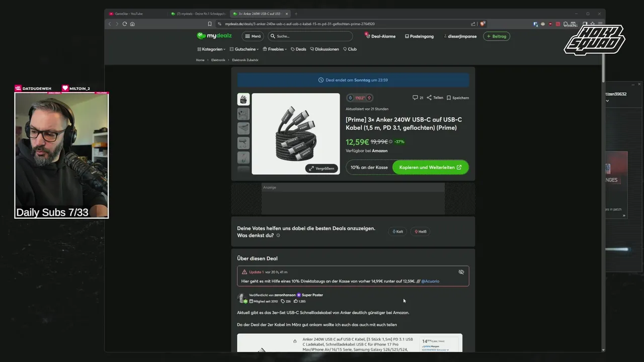Vote Heiß on this deal
Screen dimensions: 644x362
pyautogui.click(x=421, y=231)
